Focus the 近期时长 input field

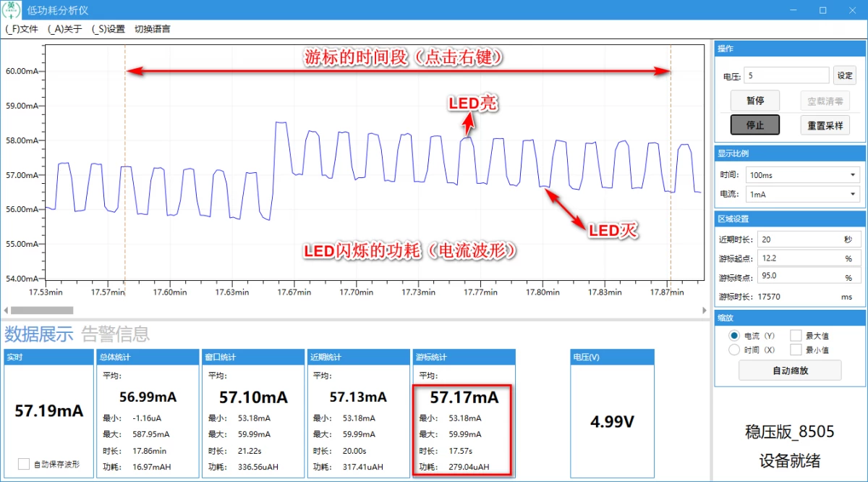809,240
